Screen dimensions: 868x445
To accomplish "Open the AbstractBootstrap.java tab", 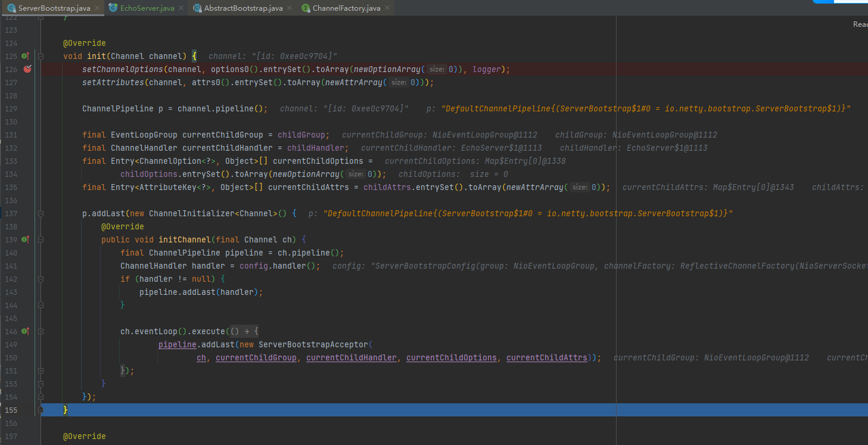I will click(243, 8).
